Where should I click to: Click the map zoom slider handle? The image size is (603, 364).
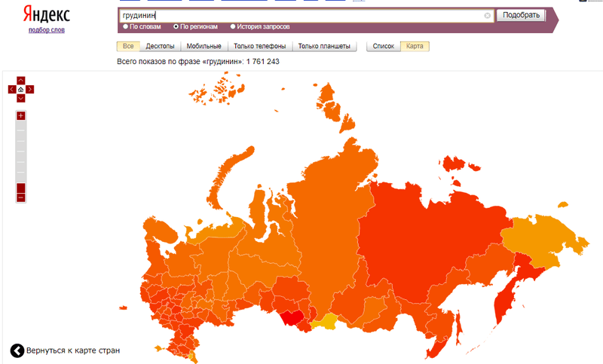coord(21,188)
